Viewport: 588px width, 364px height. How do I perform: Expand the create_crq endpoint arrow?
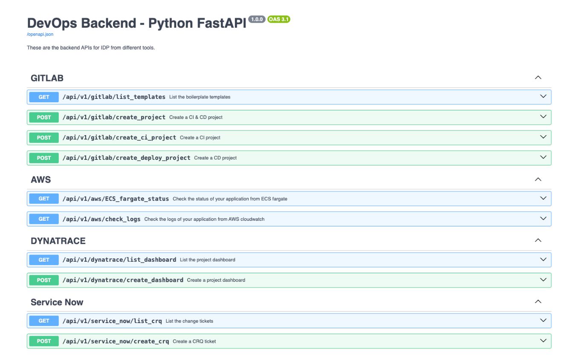543,341
